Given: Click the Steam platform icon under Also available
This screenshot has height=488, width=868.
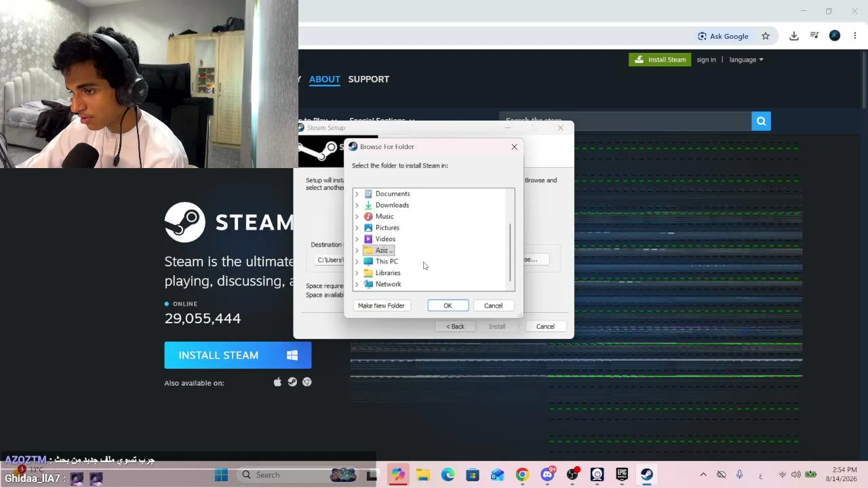Looking at the screenshot, I should click(x=292, y=382).
